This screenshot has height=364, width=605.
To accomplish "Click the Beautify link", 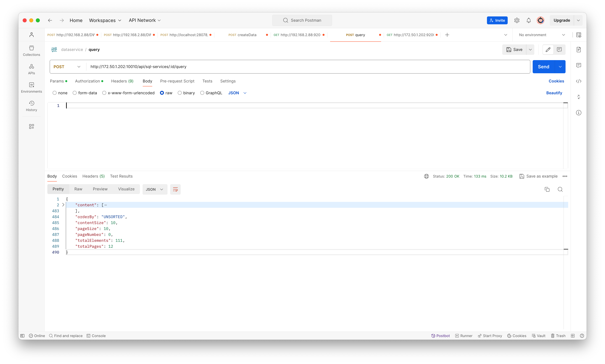I will coord(554,93).
